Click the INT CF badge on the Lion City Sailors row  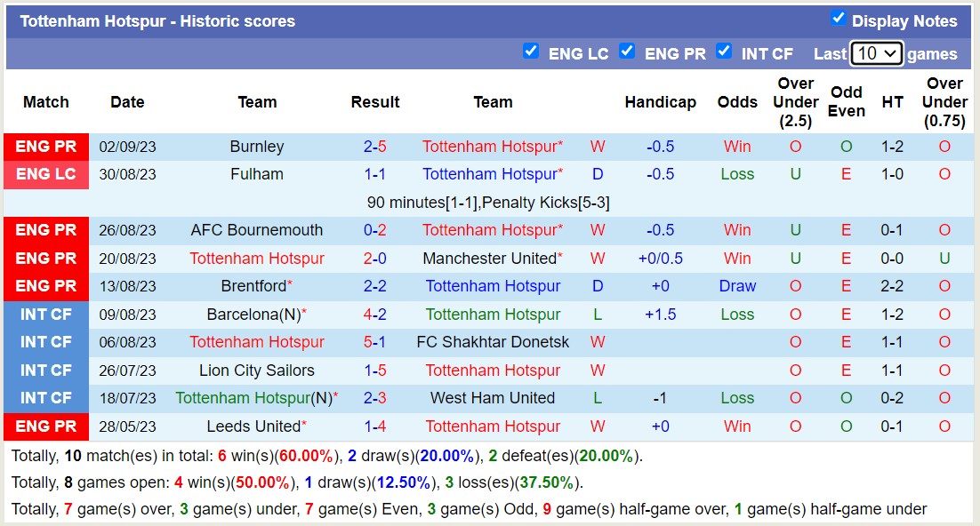(46, 371)
